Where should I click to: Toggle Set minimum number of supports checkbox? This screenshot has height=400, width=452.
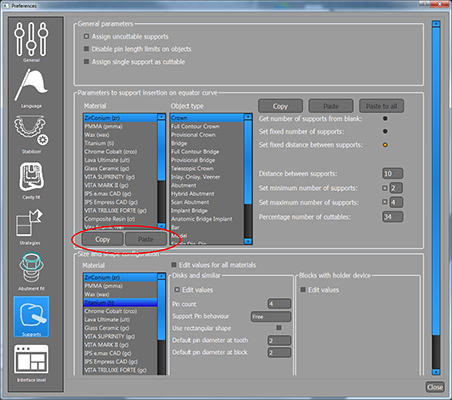coord(384,188)
